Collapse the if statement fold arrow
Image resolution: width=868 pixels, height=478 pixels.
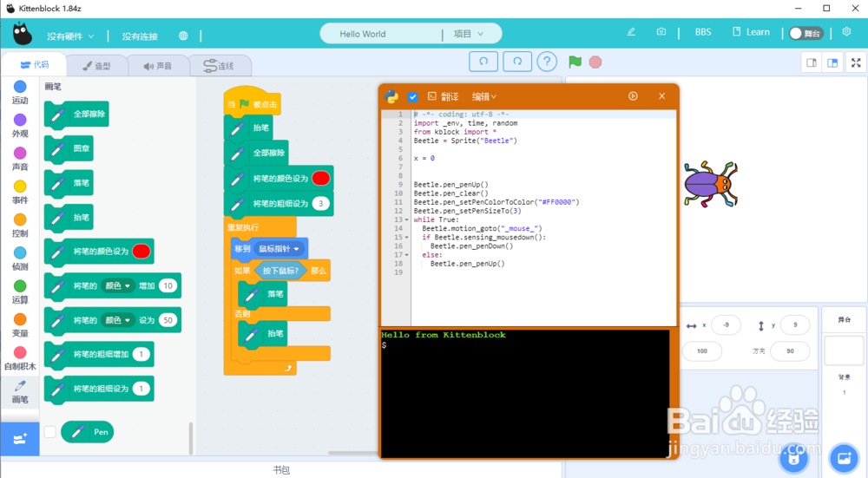pyautogui.click(x=407, y=238)
